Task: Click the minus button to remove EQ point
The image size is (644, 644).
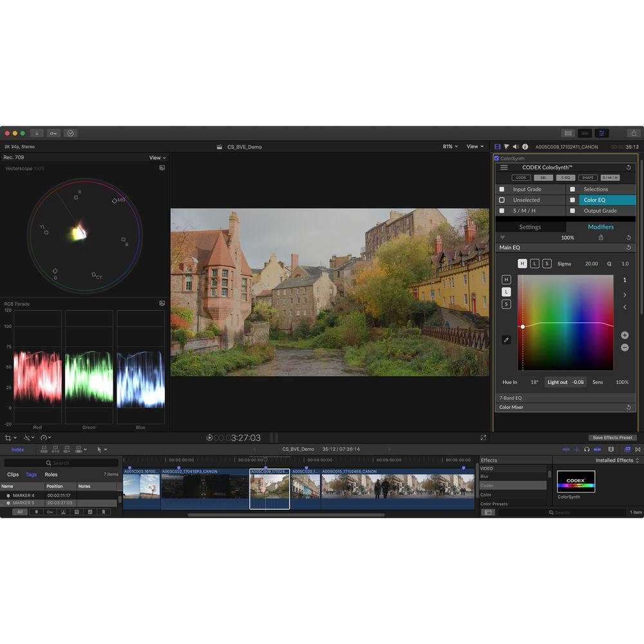Action: tap(625, 348)
